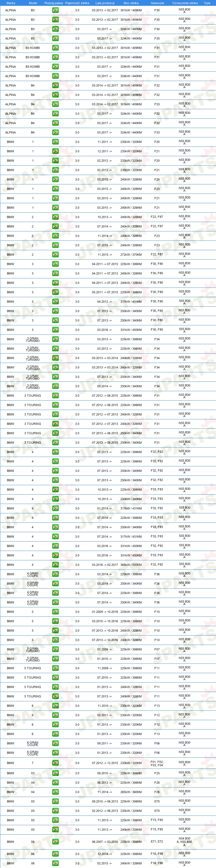Click fuel icon for BMW 3 331kW / 450KM row
This screenshot has width=216, height=868.
[x=56, y=330]
